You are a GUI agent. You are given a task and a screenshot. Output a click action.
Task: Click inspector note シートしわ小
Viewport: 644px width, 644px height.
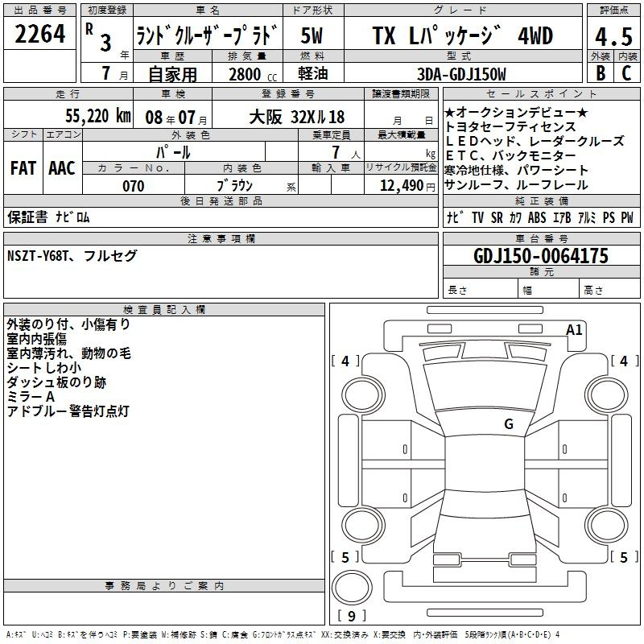[44, 368]
